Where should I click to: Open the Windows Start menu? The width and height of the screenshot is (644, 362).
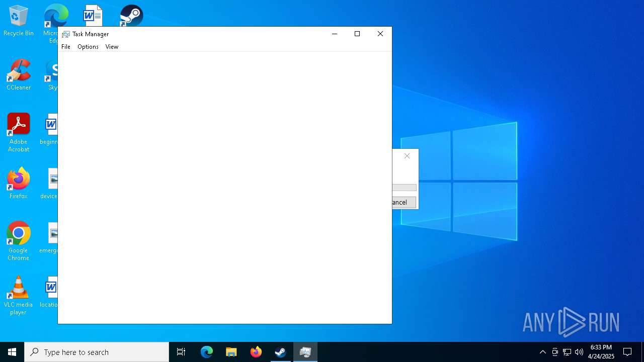click(x=12, y=352)
